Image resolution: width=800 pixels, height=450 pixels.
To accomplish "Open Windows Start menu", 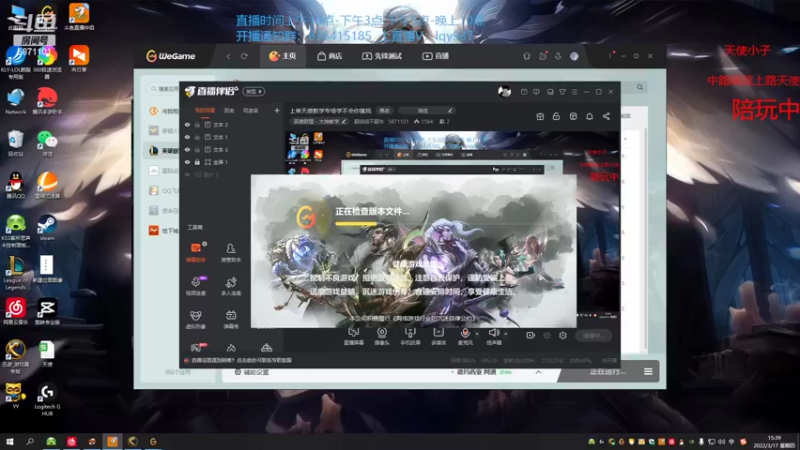I will coord(10,441).
